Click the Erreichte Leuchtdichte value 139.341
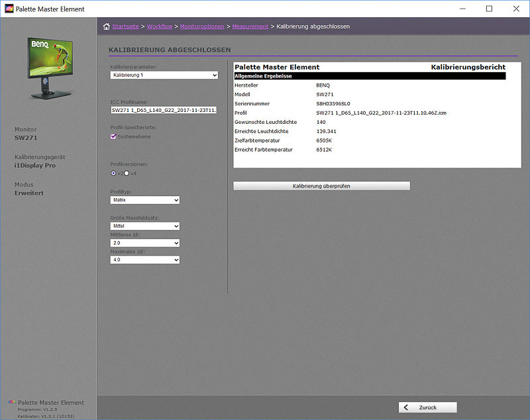Screen dimensions: 530x420 tap(326, 131)
